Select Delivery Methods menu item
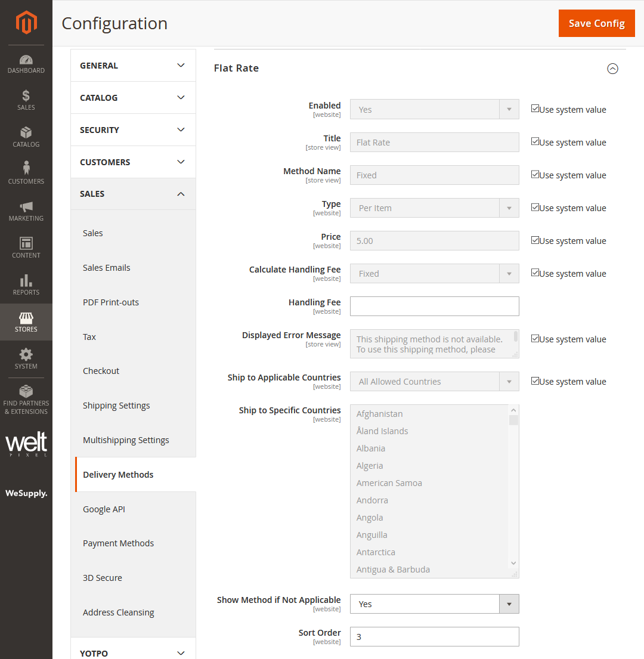 [x=135, y=475]
